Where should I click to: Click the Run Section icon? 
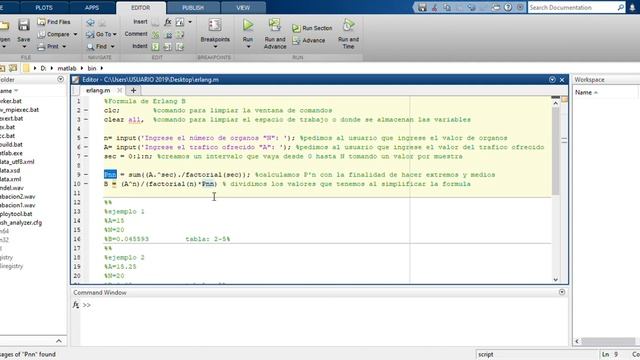click(296, 28)
